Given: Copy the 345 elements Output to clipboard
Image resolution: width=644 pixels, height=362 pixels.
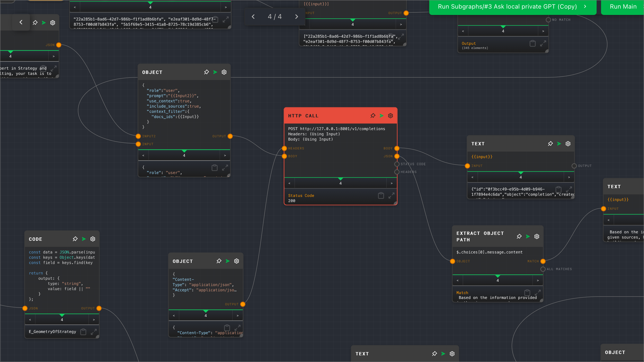Looking at the screenshot, I should point(533,43).
